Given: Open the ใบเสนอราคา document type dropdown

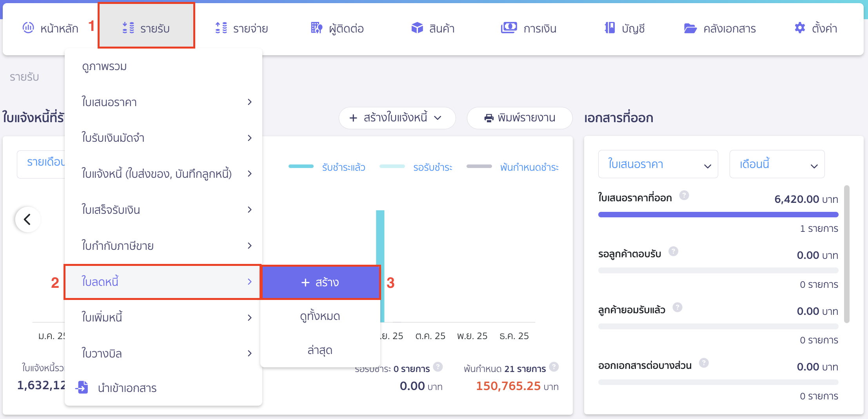Looking at the screenshot, I should (658, 164).
